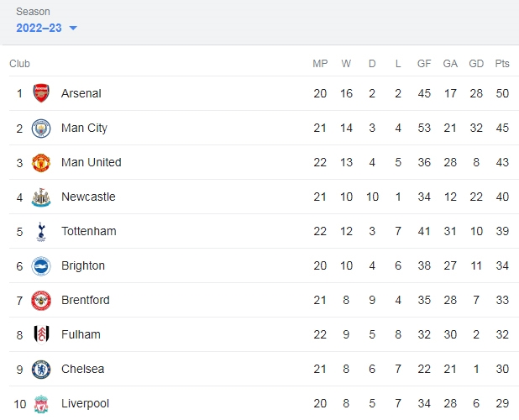Screen dimensions: 519x420
Task: Select the Man United crest icon
Action: click(41, 163)
